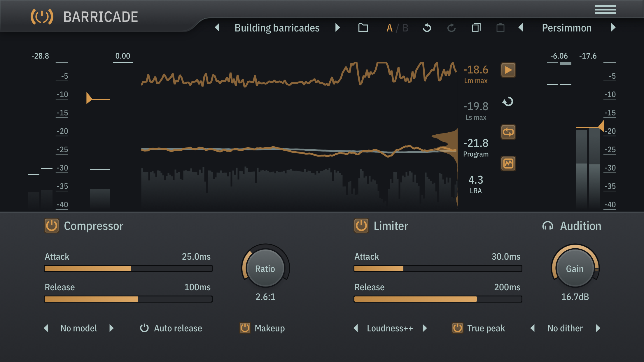Advance to next dither option arrow
The width and height of the screenshot is (644, 362).
point(598,328)
